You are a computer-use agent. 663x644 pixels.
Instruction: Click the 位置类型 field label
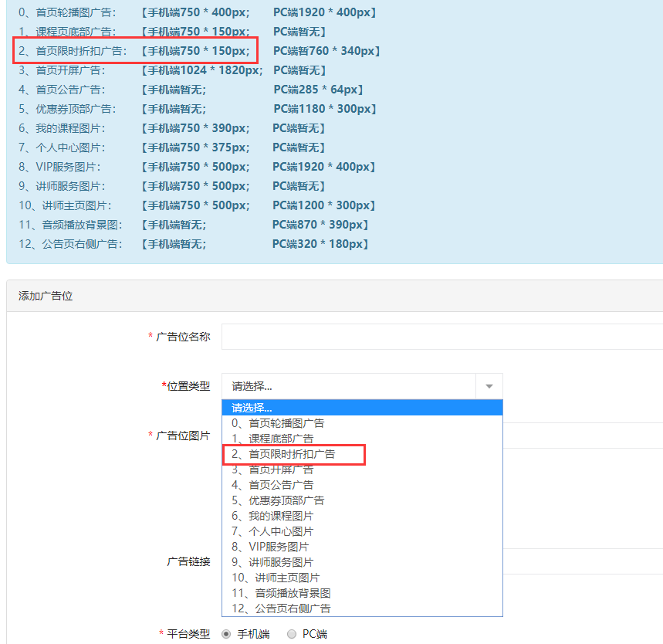188,386
